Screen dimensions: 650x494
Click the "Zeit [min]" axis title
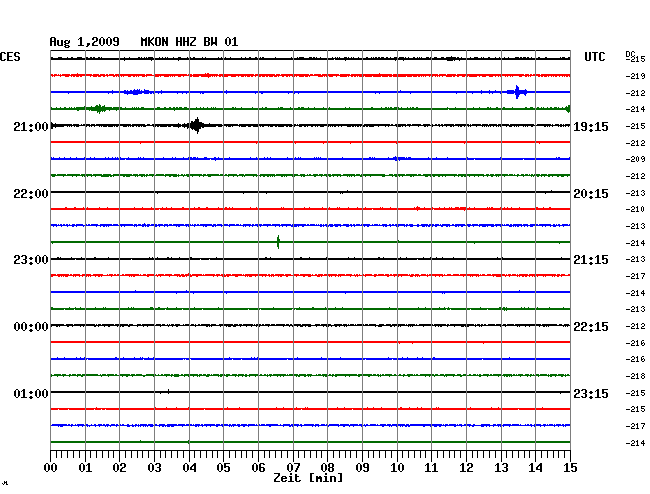(308, 478)
